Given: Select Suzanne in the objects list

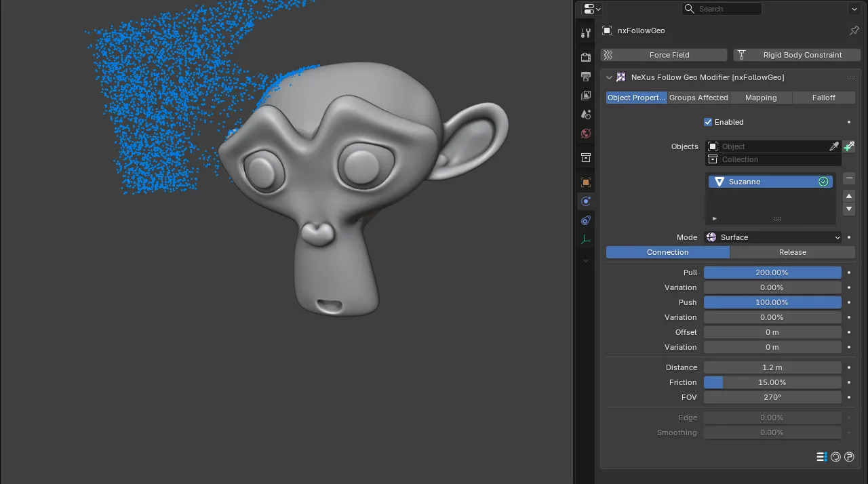Looking at the screenshot, I should [x=771, y=182].
